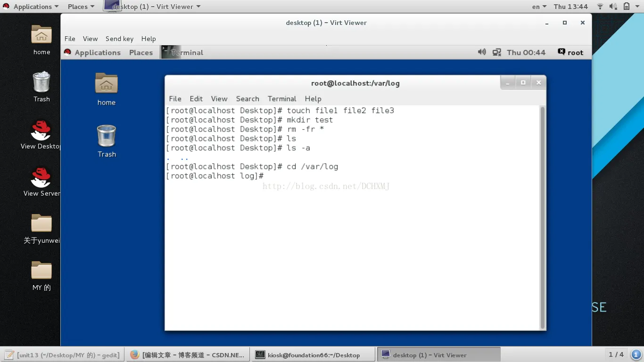This screenshot has height=362, width=644.
Task: Click the terminal vertical scrollbar
Action: 542,217
